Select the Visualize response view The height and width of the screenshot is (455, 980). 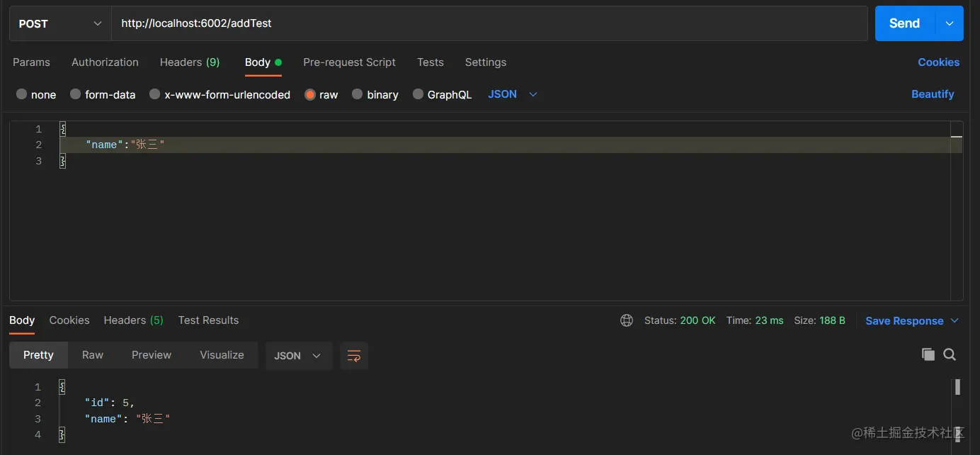coord(222,355)
